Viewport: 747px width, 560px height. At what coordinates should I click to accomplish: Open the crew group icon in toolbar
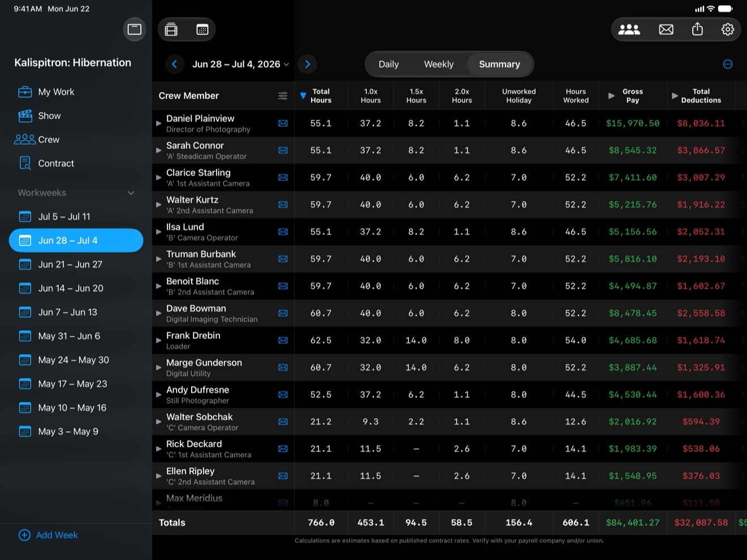629,29
